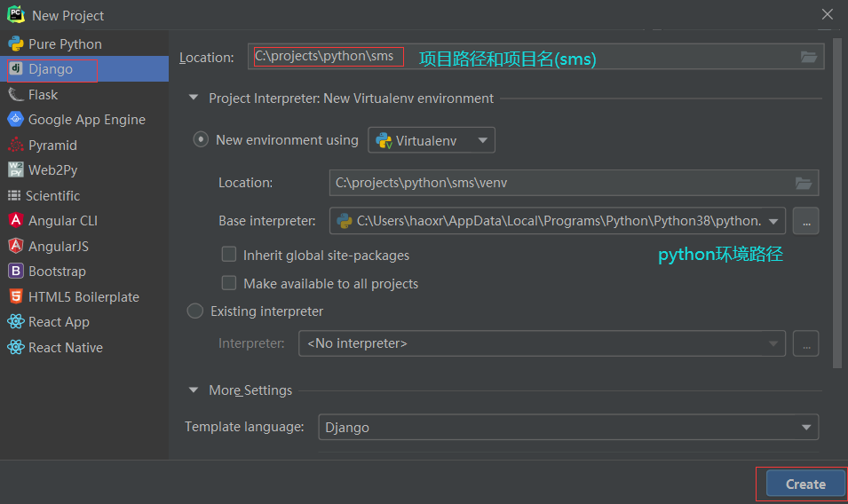Image resolution: width=848 pixels, height=504 pixels.
Task: Open the Template language dropdown
Action: click(x=568, y=428)
